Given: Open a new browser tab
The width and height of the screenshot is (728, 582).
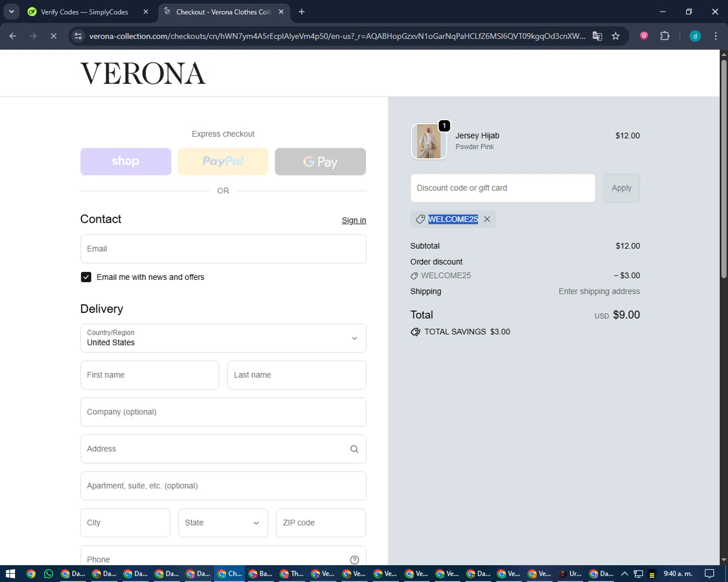Looking at the screenshot, I should coord(302,12).
